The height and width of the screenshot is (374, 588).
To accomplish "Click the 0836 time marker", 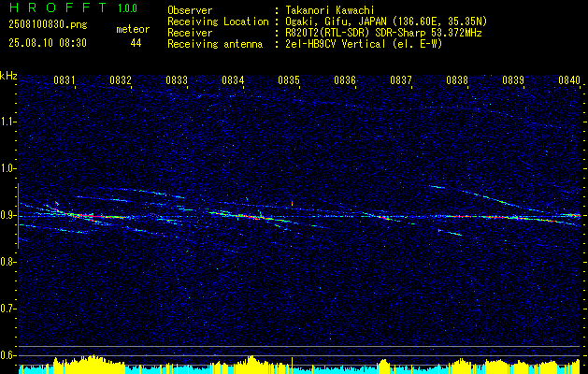I will coord(345,79).
